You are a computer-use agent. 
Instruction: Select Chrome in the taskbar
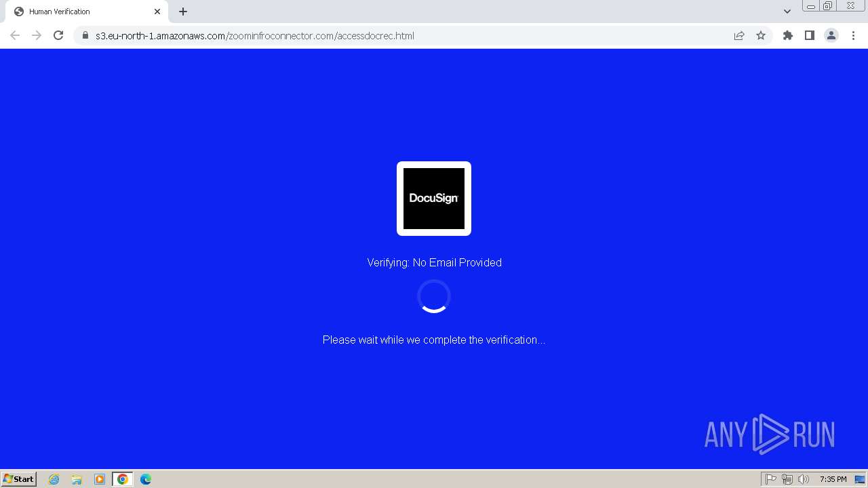pos(123,479)
